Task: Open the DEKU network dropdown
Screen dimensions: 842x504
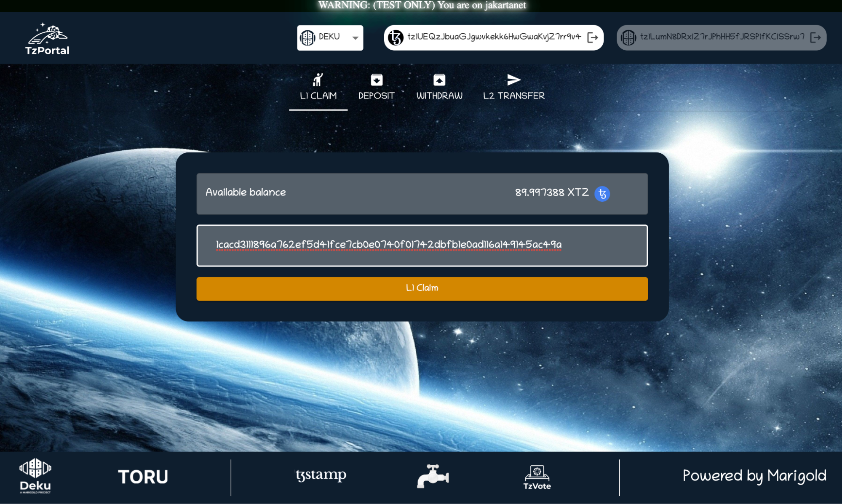Action: [x=329, y=37]
